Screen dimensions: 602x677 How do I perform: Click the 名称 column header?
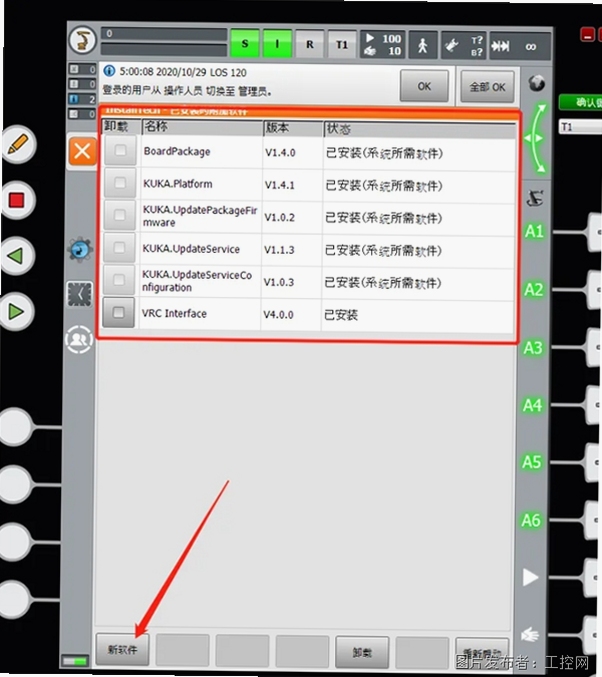(202, 127)
